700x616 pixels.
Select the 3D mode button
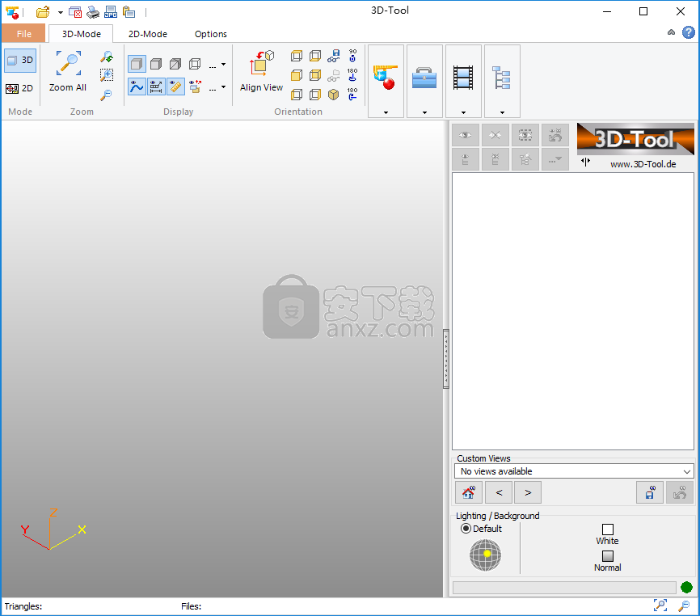point(20,61)
